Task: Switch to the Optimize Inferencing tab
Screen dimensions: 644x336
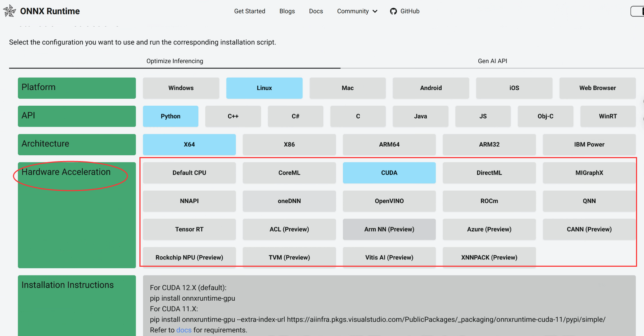Action: 175,61
